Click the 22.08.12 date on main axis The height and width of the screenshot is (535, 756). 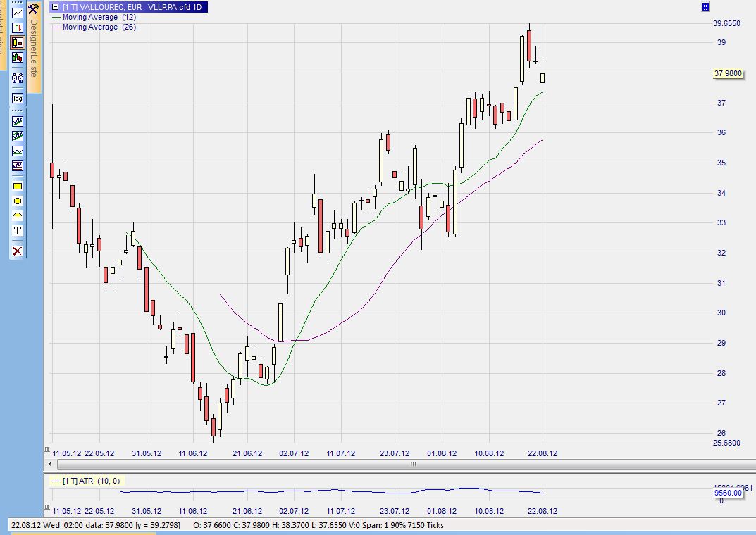[543, 453]
